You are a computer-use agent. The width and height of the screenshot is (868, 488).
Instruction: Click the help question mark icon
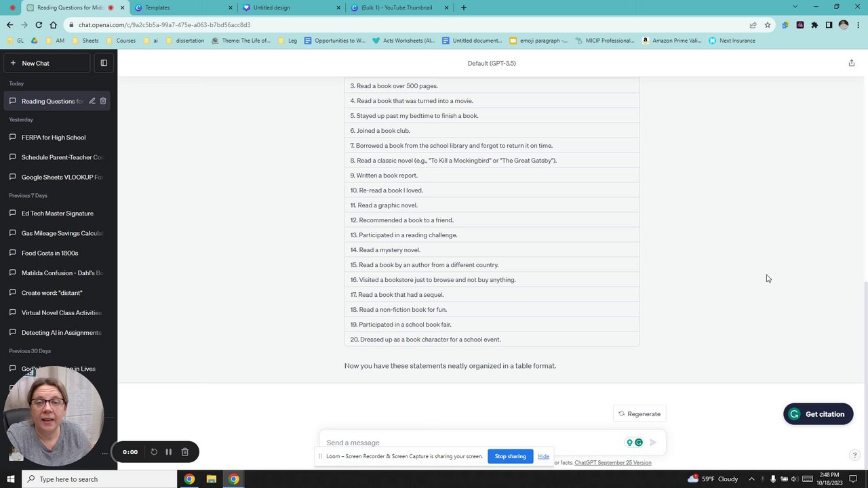(854, 455)
